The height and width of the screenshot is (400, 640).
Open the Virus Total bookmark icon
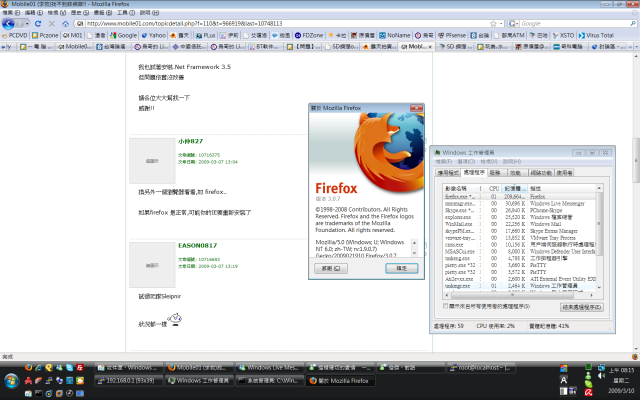pos(582,36)
